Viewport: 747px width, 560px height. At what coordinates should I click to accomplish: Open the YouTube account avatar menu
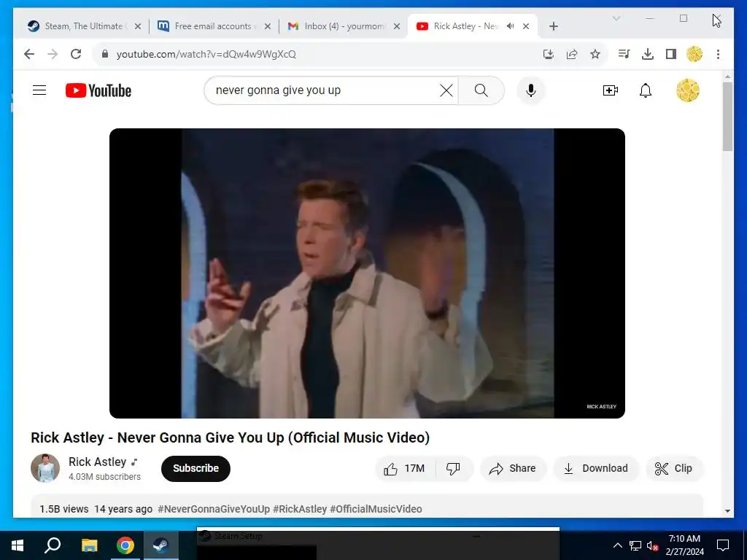pos(687,90)
